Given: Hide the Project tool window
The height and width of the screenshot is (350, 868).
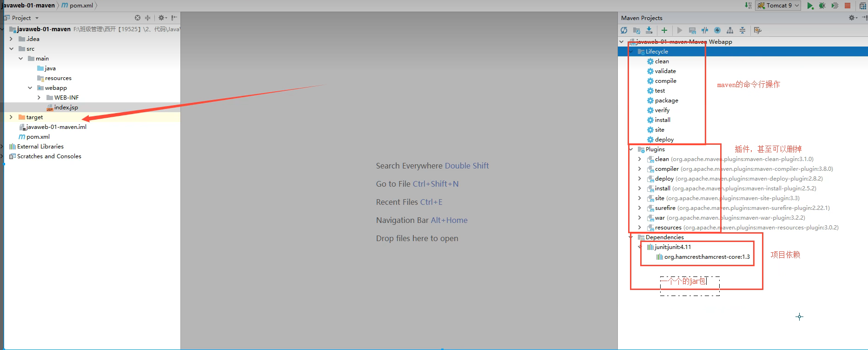Looking at the screenshot, I should [174, 18].
